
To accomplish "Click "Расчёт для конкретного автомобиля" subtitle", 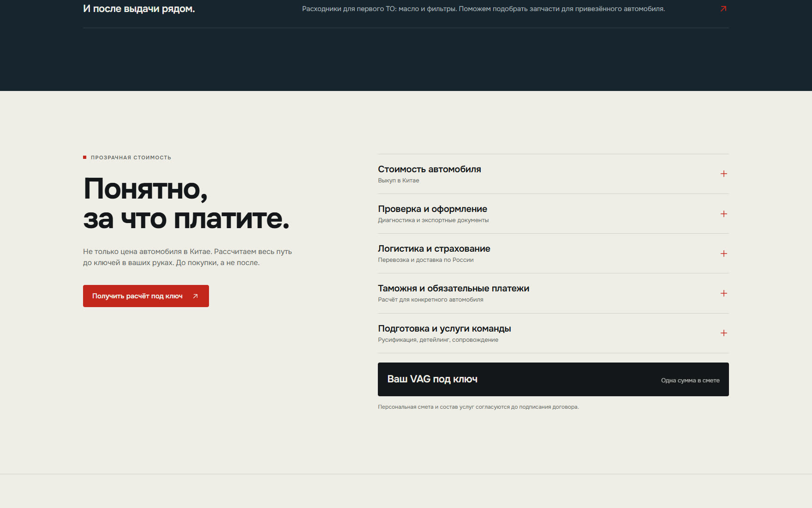I will click(x=430, y=300).
